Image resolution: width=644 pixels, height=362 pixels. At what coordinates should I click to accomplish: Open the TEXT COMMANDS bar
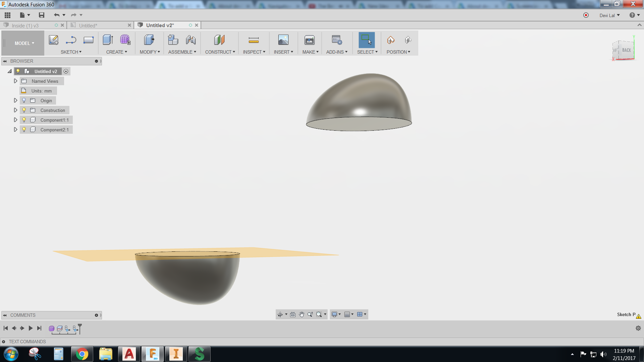(27, 341)
